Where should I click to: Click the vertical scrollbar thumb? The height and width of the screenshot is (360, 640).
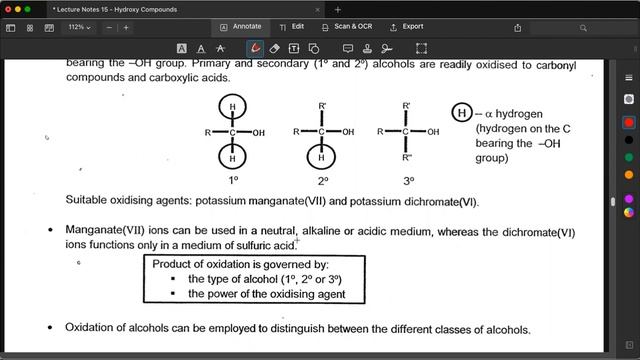[613, 202]
